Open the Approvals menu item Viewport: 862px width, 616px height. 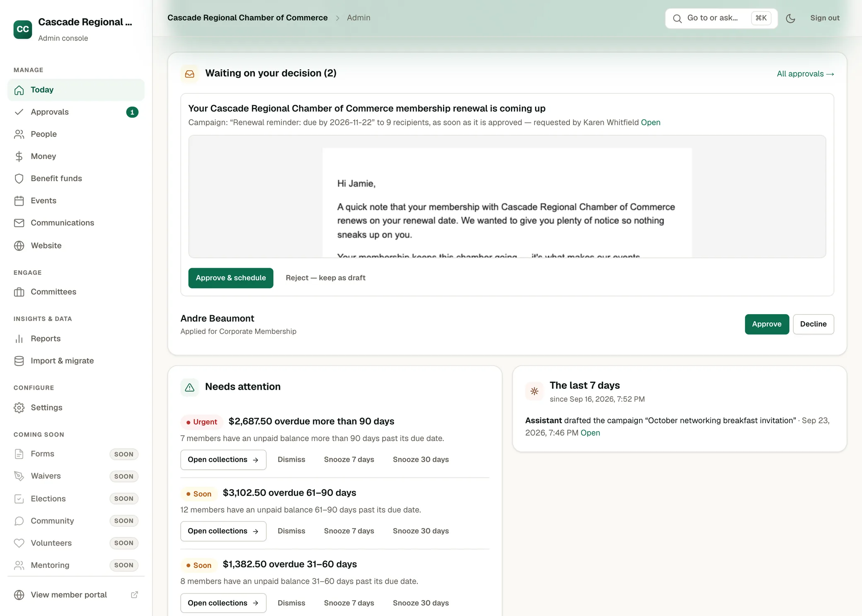(x=76, y=112)
